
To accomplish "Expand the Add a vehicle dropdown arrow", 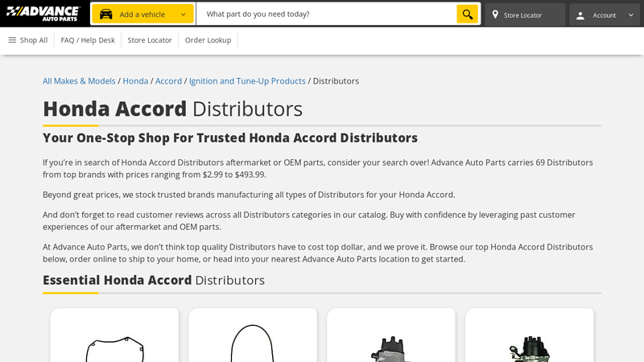I will pos(184,14).
